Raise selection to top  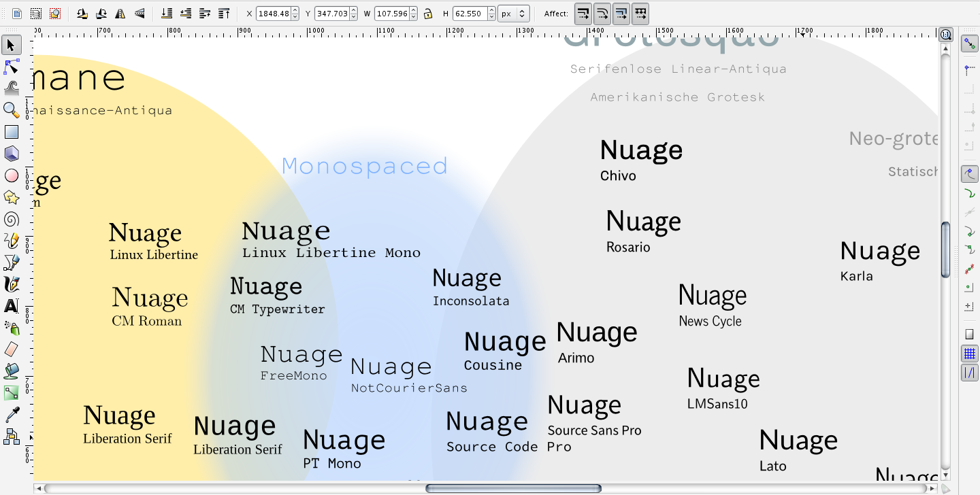(224, 14)
